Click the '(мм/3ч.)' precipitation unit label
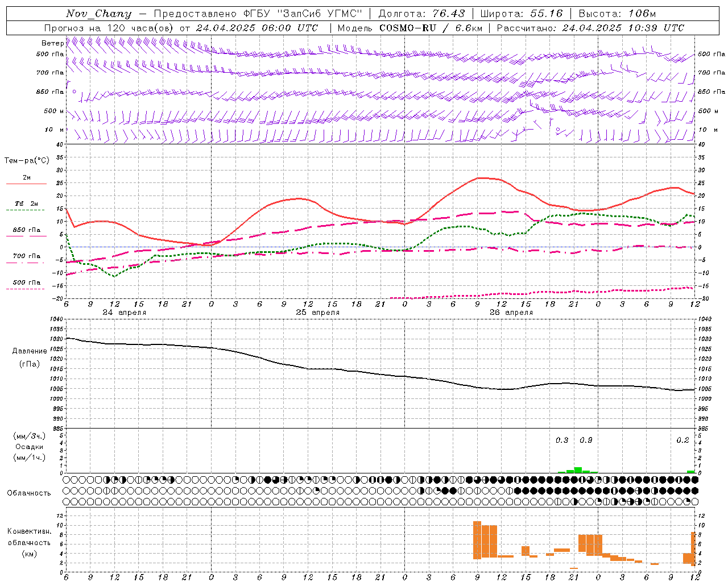 tap(30, 436)
